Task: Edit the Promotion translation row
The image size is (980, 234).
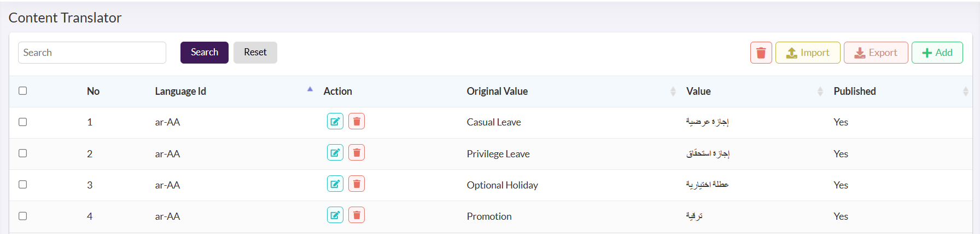Action: [x=335, y=215]
